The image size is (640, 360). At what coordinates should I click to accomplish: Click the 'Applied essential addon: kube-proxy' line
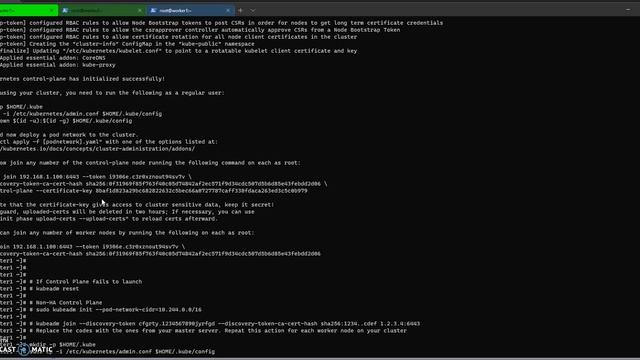tap(58, 65)
